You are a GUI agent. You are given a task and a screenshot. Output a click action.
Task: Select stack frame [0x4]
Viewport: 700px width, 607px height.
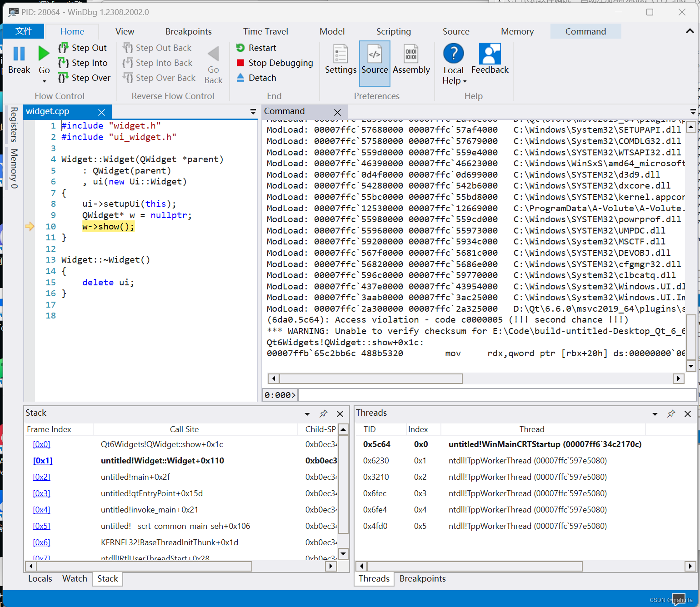(x=41, y=510)
